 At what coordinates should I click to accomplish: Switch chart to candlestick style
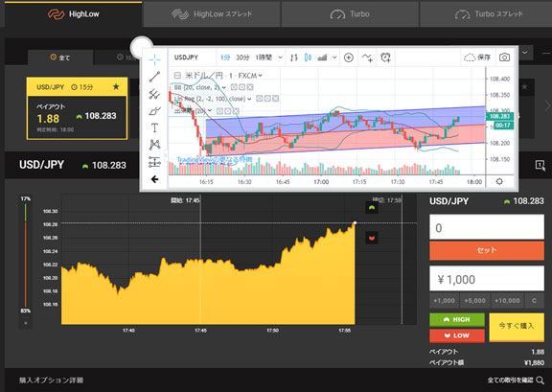308,58
